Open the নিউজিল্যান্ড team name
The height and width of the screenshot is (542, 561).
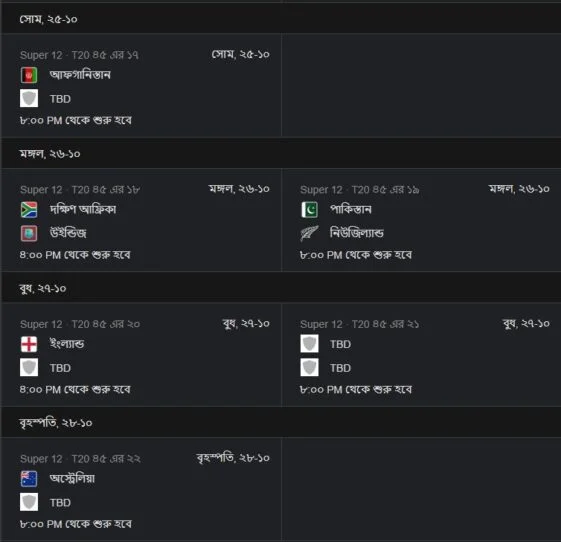coord(357,233)
